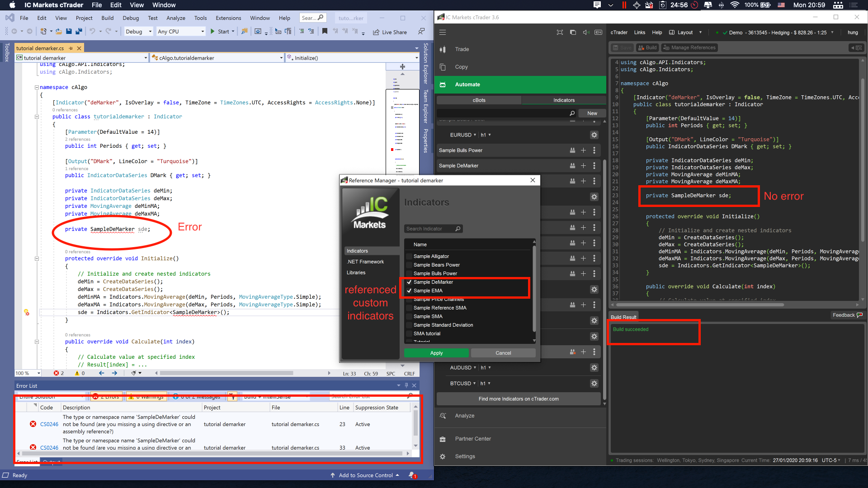
Task: Uncheck Sample EMA in Reference Manager
Action: (x=409, y=291)
